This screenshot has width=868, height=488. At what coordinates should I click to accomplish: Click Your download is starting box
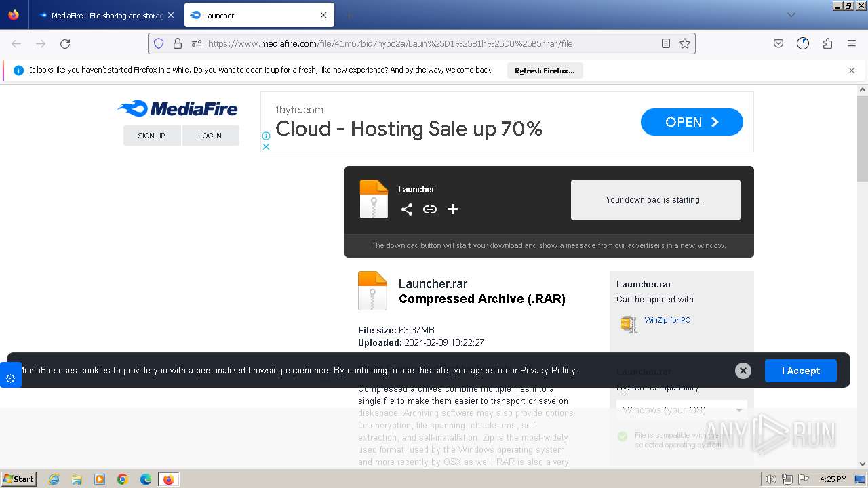656,200
